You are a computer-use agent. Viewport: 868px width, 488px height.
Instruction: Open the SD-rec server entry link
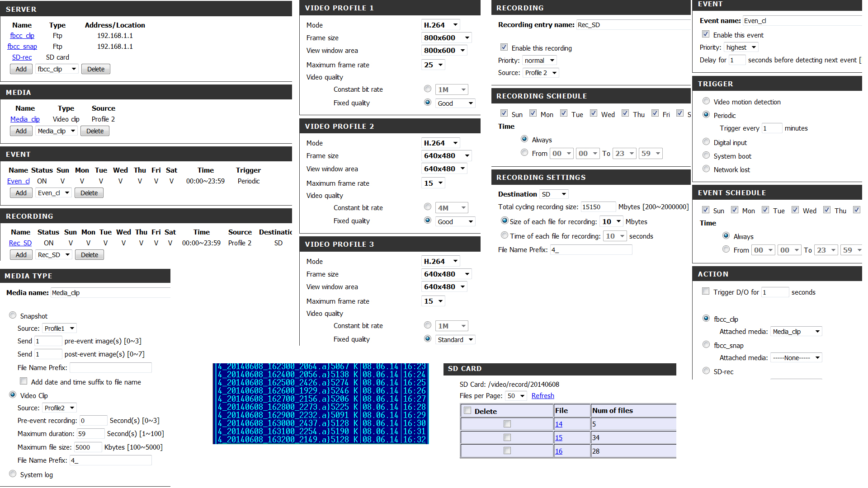pos(22,57)
